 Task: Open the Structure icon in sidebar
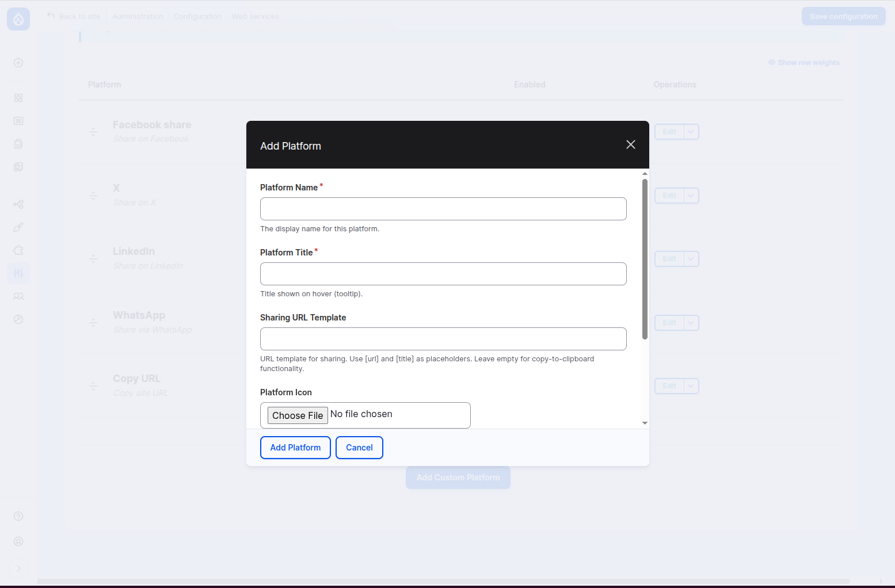18,204
